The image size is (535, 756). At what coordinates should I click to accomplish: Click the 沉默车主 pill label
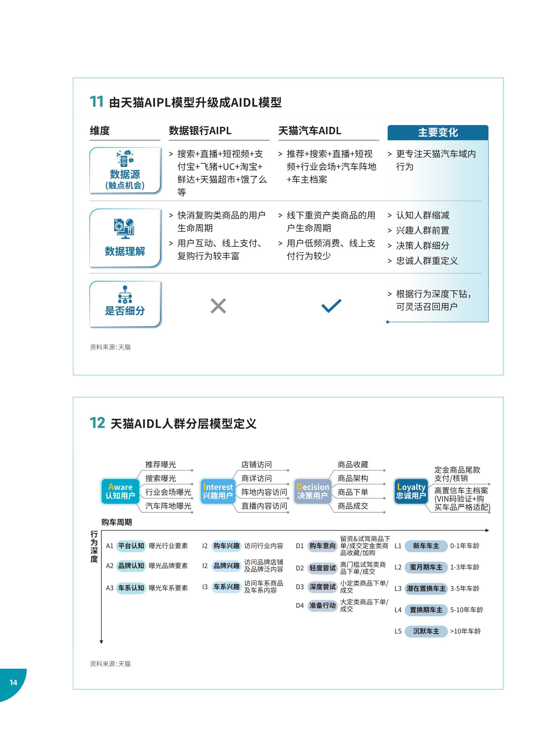[426, 631]
